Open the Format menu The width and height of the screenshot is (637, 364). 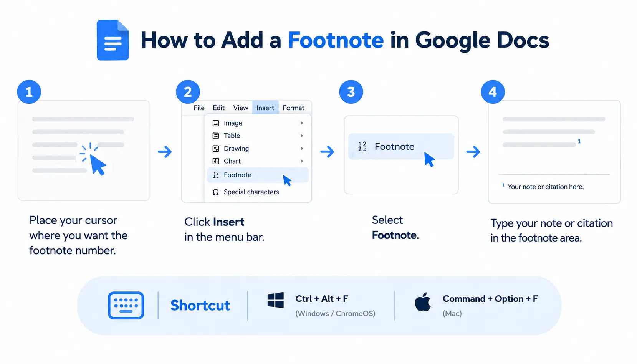(x=293, y=108)
